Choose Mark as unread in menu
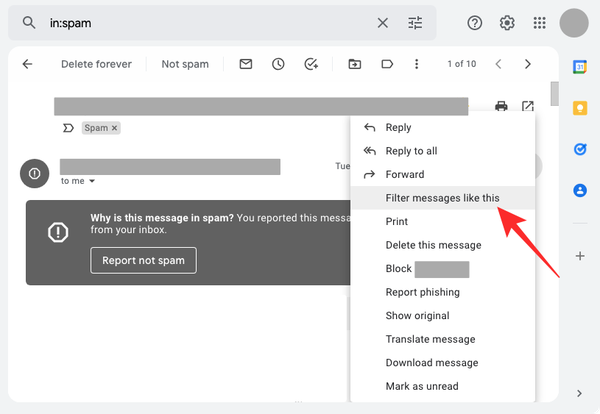The width and height of the screenshot is (600, 414). [442, 386]
